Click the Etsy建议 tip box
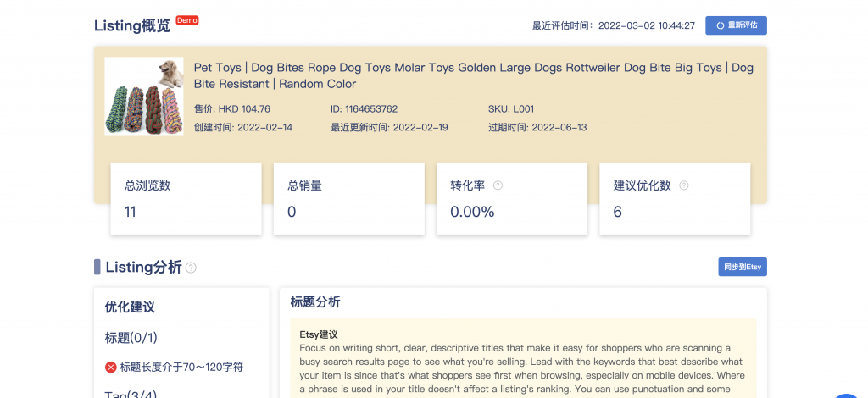This screenshot has height=398, width=868. pyautogui.click(x=522, y=357)
